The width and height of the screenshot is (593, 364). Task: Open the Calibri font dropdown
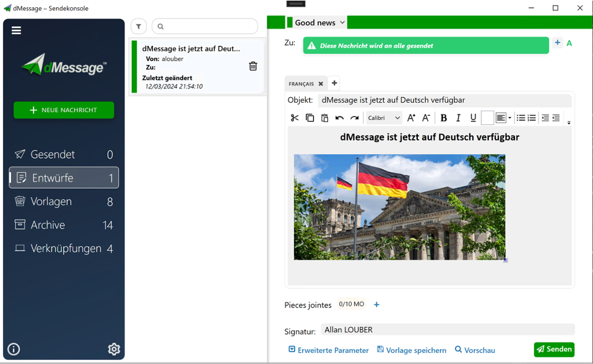coord(384,118)
